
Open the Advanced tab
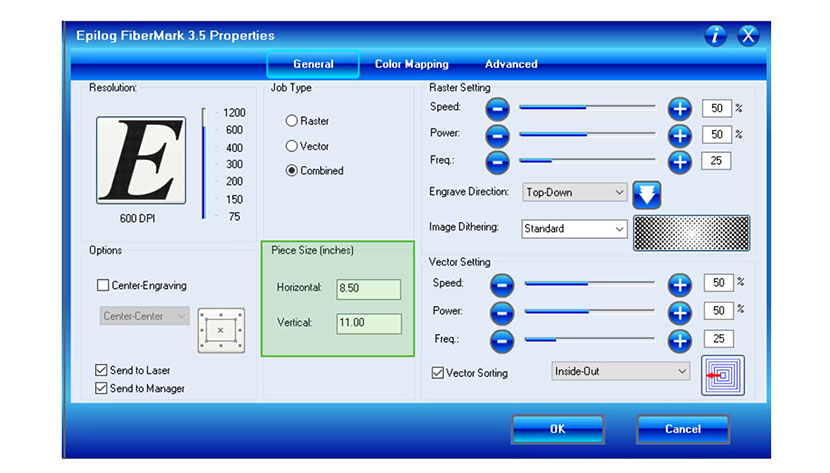click(x=511, y=64)
